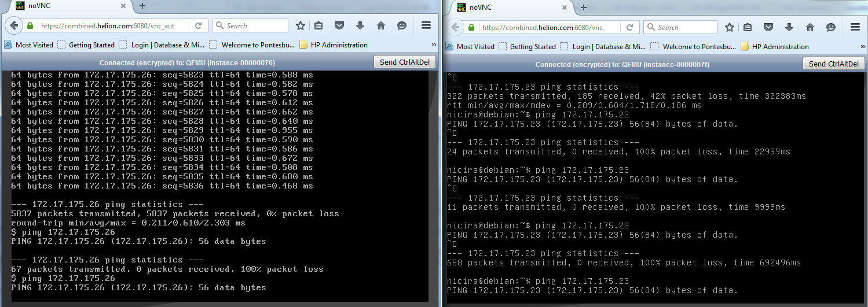This screenshot has height=307, width=868.
Task: Bookmark page star in right window
Action: click(x=731, y=27)
